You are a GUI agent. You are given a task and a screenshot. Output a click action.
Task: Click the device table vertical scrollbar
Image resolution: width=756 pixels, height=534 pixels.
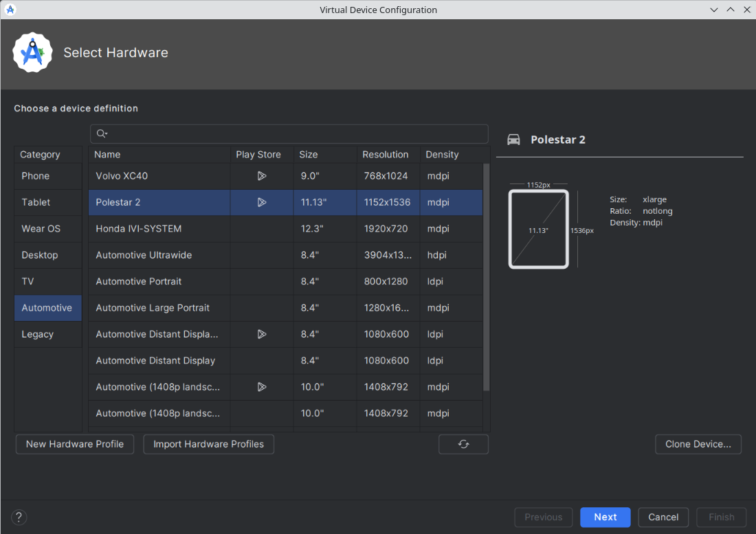(487, 277)
